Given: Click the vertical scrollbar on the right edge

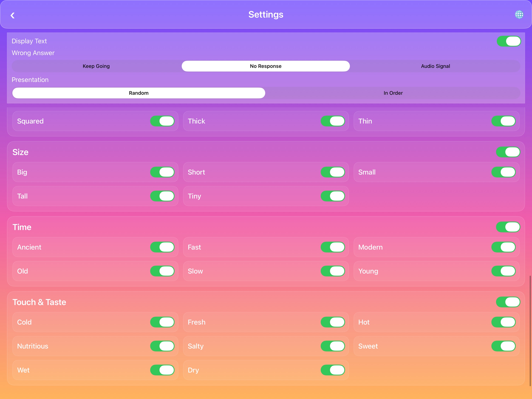Looking at the screenshot, I should [530, 331].
